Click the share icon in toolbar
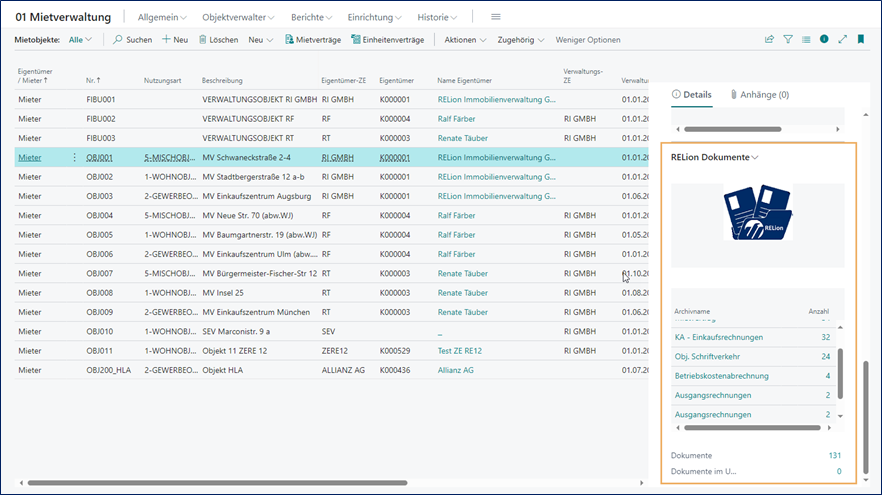This screenshot has height=495, width=882. point(769,40)
